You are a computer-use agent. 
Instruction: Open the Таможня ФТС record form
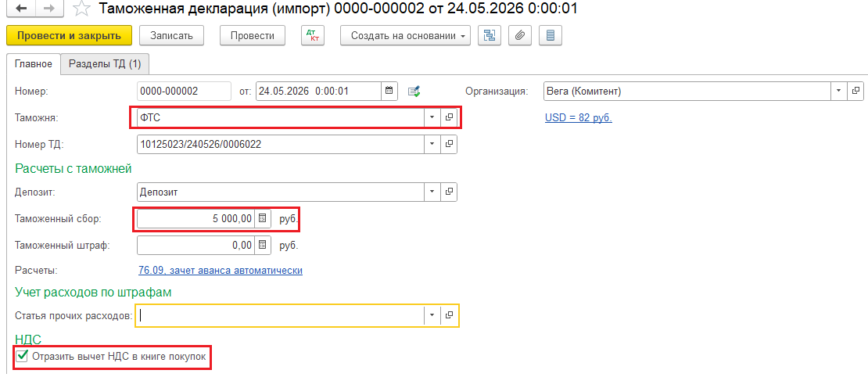pos(449,117)
